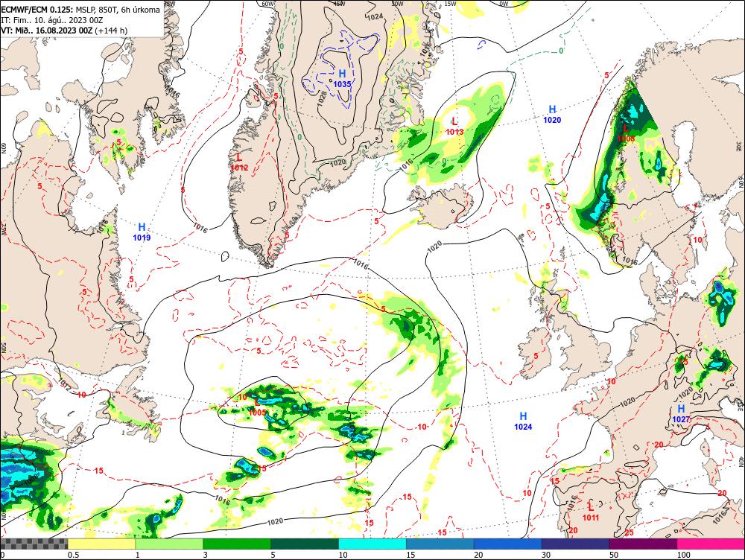Click the 1028 isobar label on Greenland

point(322,98)
